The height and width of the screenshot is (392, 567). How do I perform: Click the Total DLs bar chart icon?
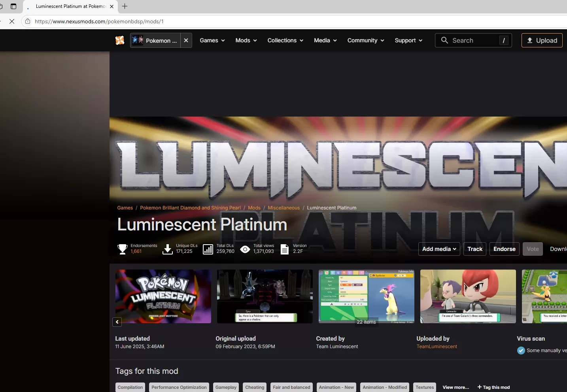coord(208,249)
